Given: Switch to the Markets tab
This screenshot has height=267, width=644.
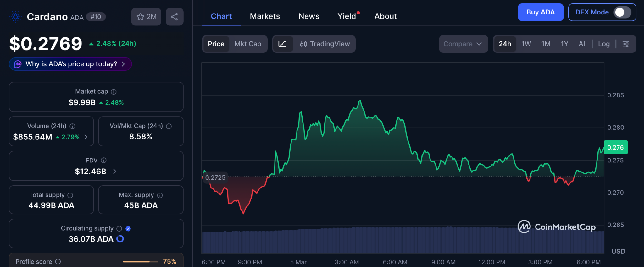Looking at the screenshot, I should (x=265, y=16).
